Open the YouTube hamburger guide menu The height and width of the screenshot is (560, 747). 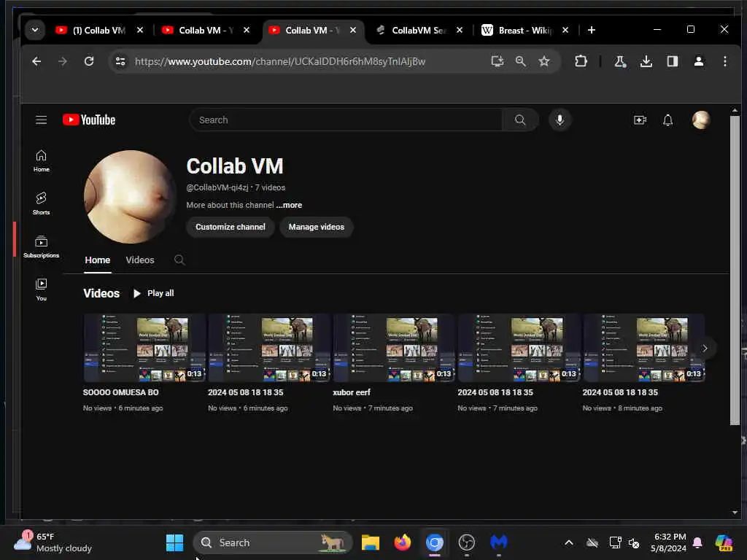click(42, 120)
